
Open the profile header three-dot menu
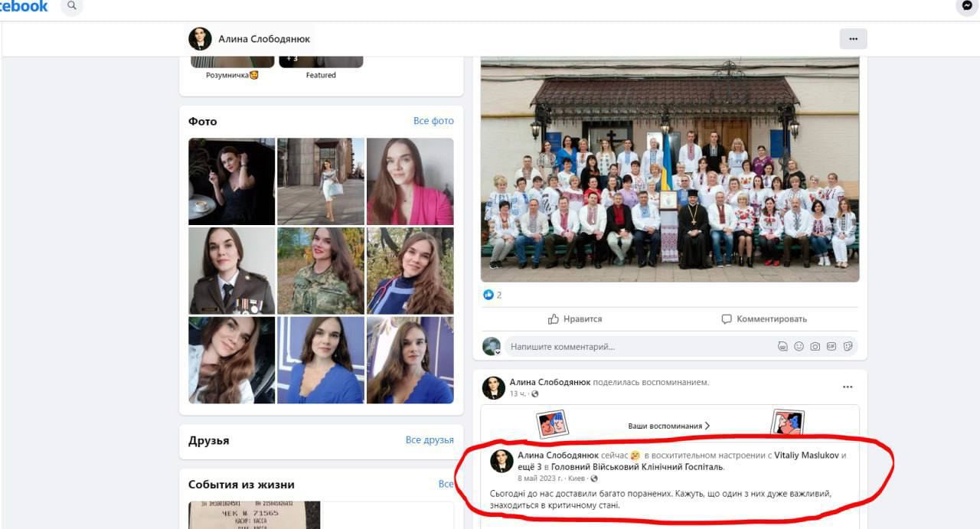point(853,38)
